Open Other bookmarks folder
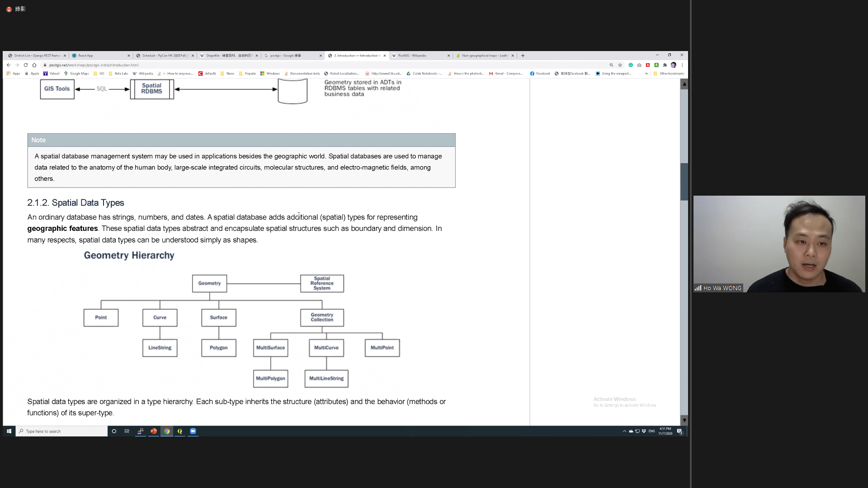 click(x=669, y=73)
